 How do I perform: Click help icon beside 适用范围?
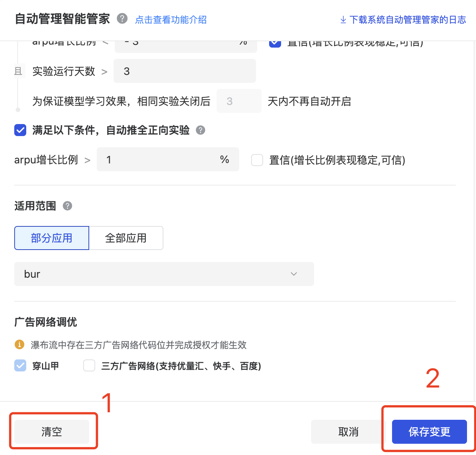[x=67, y=206]
